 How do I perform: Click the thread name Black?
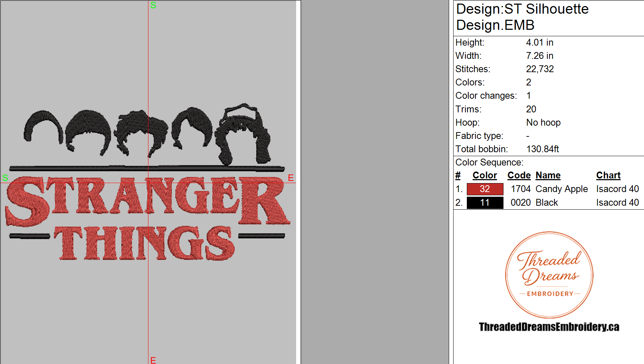547,202
